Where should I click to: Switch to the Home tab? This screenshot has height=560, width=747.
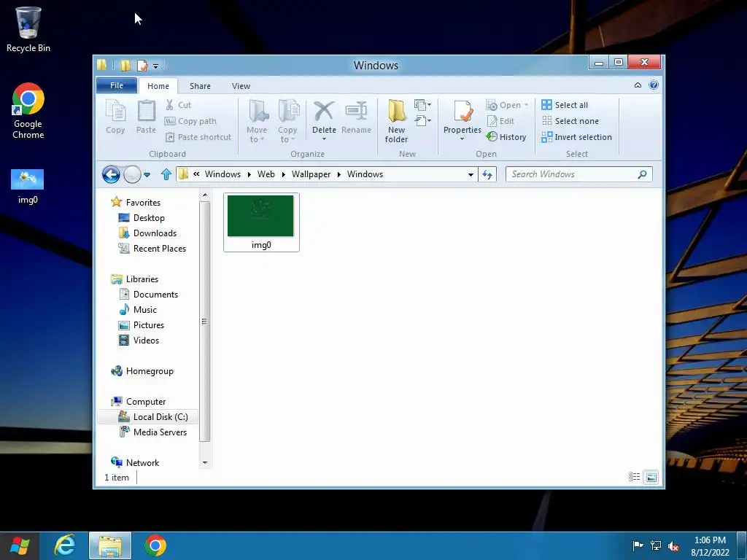click(158, 86)
